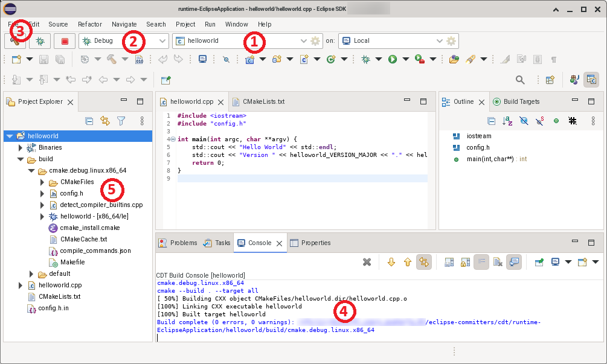The width and height of the screenshot is (607, 364).
Task: Expand CMakeFiles folder
Action: (42, 182)
